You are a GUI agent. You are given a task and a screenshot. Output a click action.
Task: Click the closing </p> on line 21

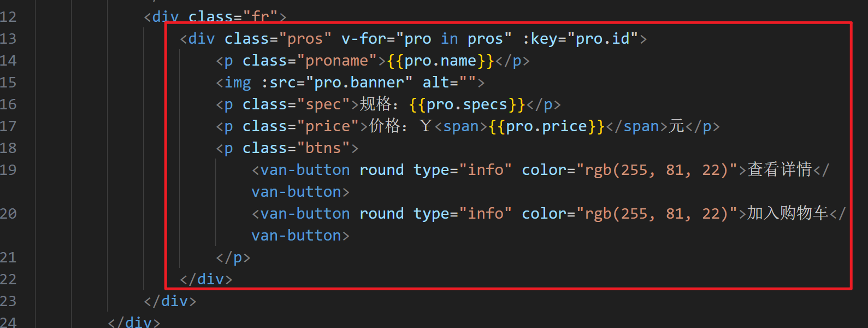[x=233, y=257]
